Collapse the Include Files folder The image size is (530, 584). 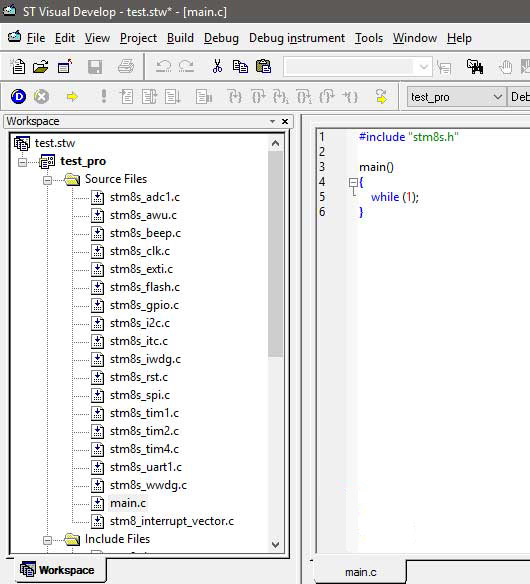tap(47, 540)
